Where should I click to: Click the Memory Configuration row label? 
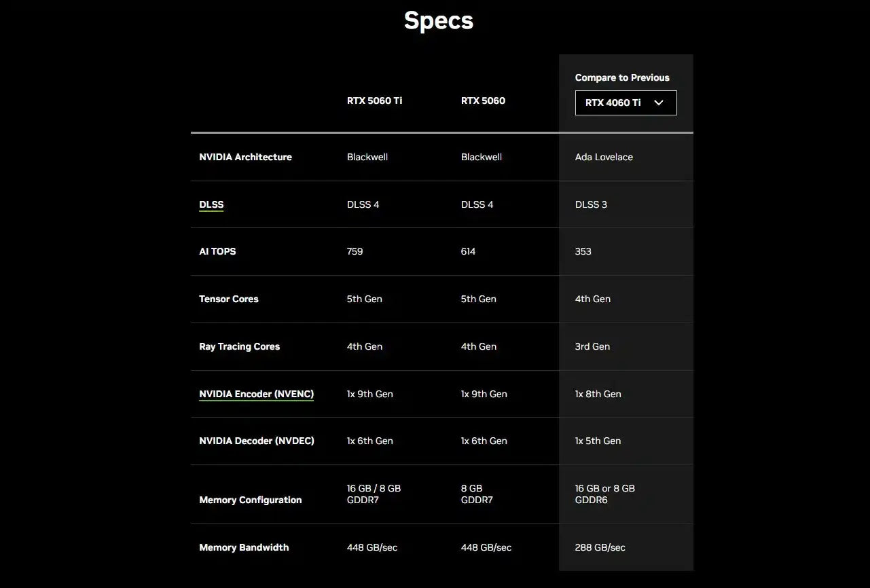click(250, 500)
